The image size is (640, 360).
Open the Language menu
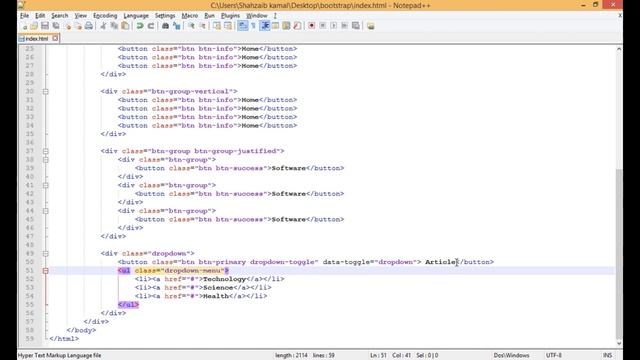(x=136, y=16)
